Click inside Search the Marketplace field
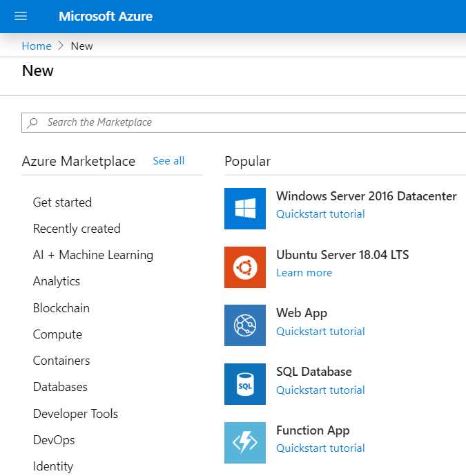The height and width of the screenshot is (476, 466). click(x=244, y=123)
